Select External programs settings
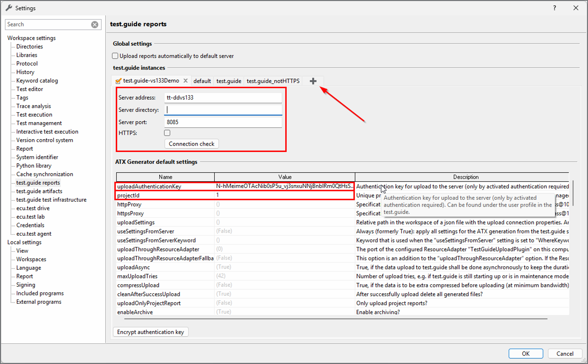 39,302
